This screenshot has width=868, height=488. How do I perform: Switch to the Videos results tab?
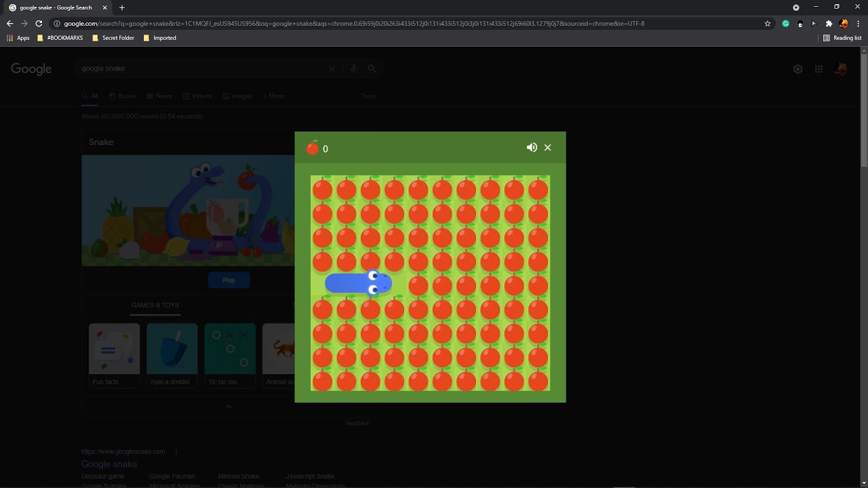click(197, 96)
